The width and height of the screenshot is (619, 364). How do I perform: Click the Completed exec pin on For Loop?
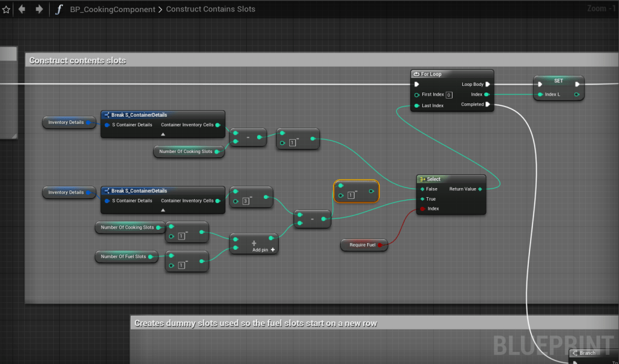(x=488, y=105)
